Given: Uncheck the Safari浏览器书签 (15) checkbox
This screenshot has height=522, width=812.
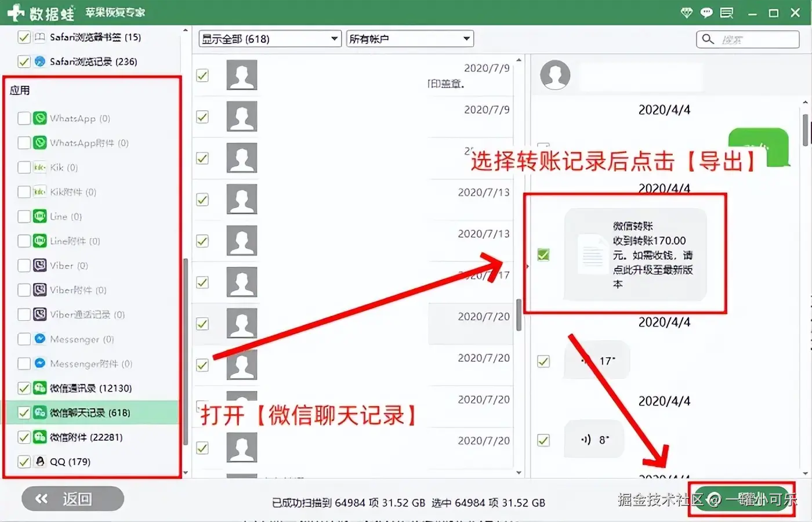Looking at the screenshot, I should click(24, 37).
